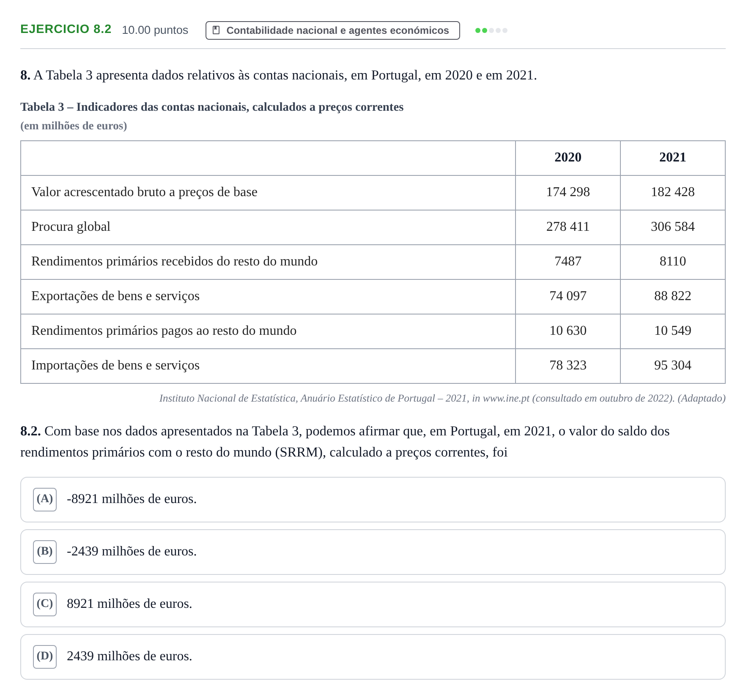The image size is (746, 700).
Task: Click the Importações de bens e serviços label
Action: coord(115,366)
